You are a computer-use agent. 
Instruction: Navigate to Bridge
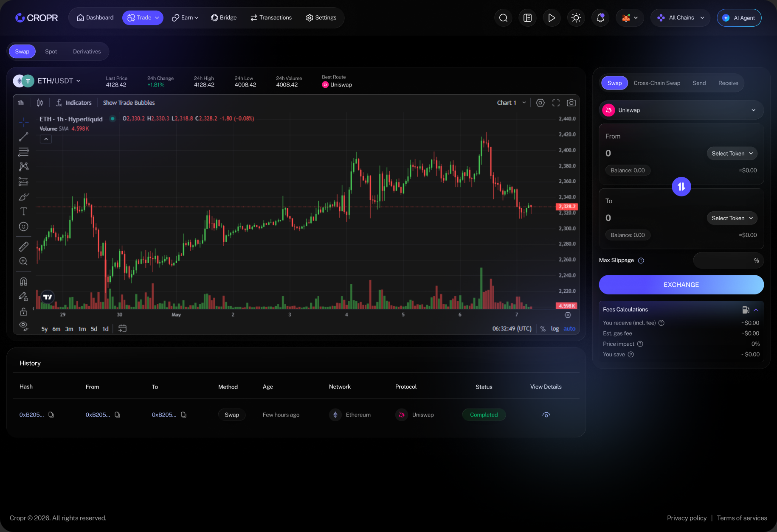click(224, 18)
